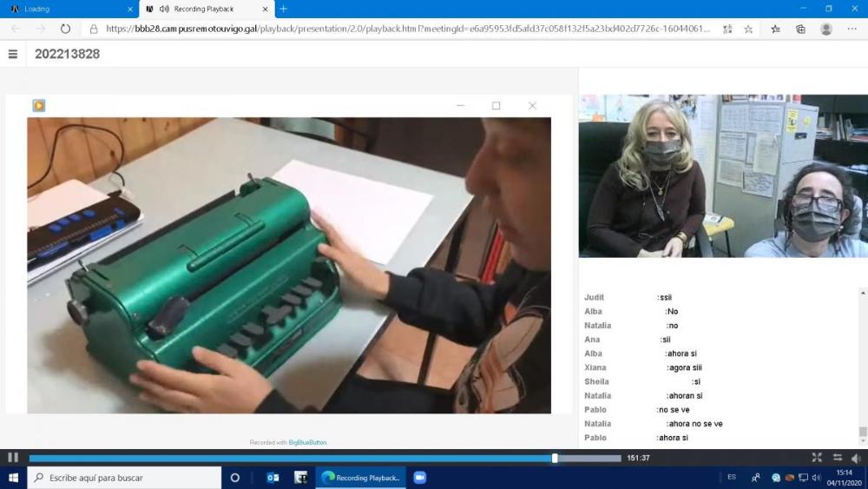The image size is (868, 489).
Task: Click the BigBlueButton link
Action: click(x=307, y=442)
